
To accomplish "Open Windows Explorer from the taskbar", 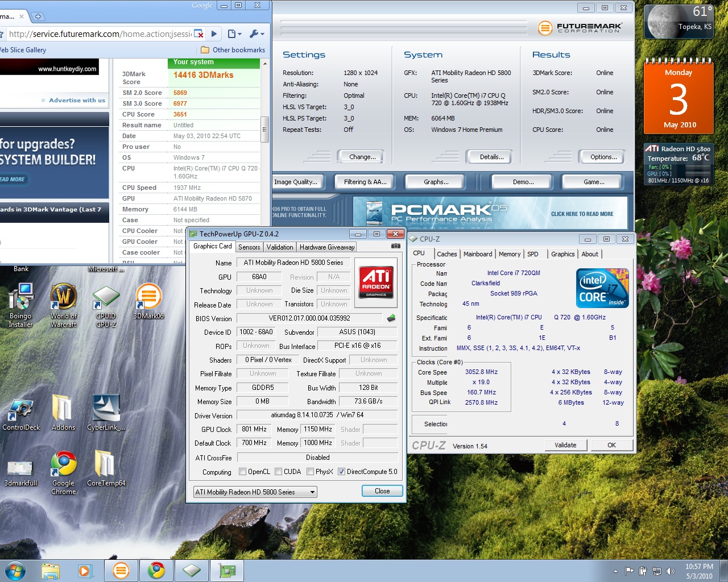I will pos(51,570).
